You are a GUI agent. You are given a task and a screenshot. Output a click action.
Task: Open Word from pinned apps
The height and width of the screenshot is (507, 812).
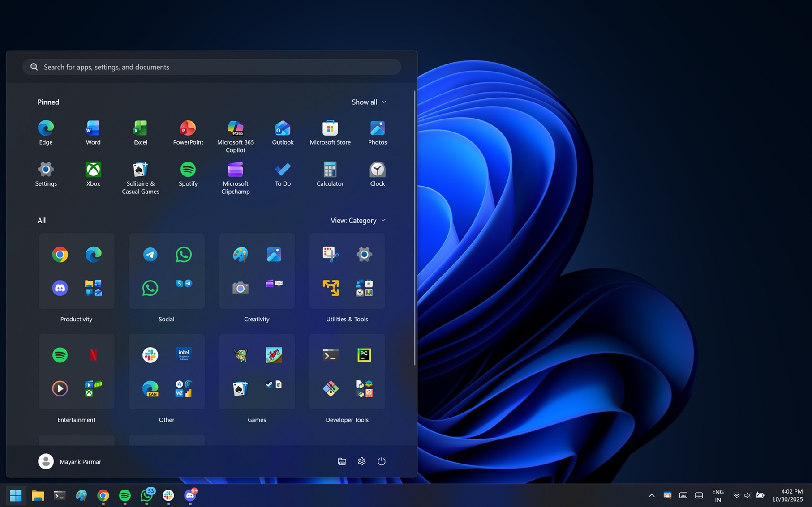click(93, 130)
